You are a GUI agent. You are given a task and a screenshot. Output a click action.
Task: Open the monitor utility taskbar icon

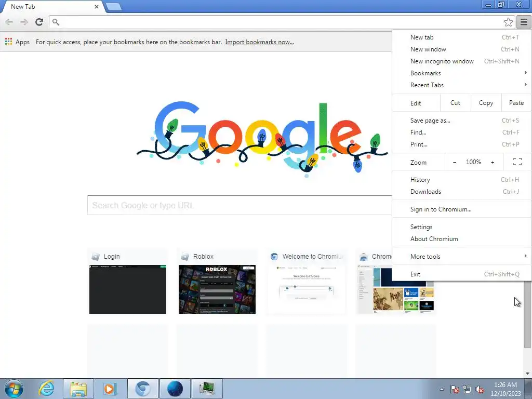[207, 389]
